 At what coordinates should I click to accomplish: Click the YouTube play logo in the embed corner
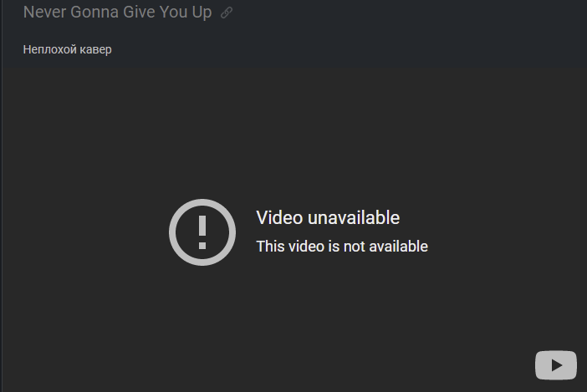pyautogui.click(x=555, y=365)
